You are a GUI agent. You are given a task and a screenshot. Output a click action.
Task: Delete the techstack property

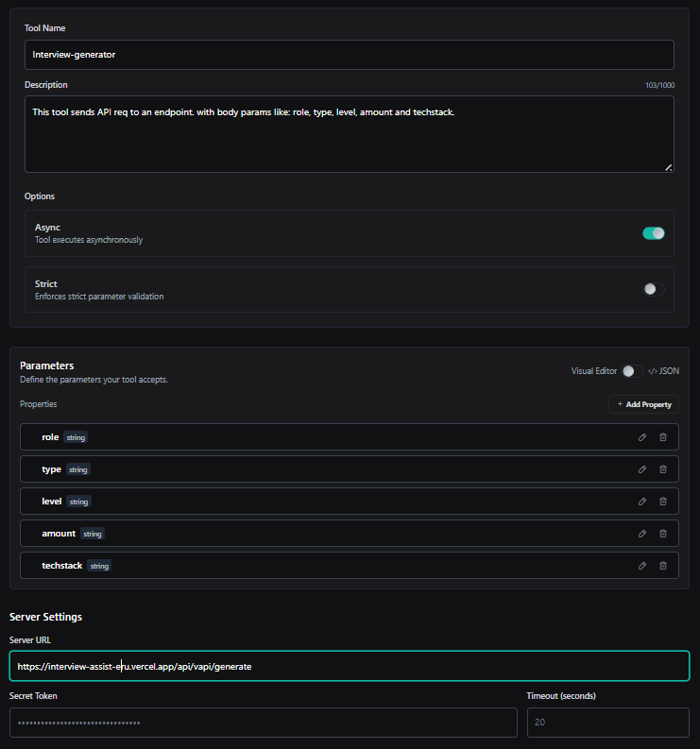pos(662,566)
